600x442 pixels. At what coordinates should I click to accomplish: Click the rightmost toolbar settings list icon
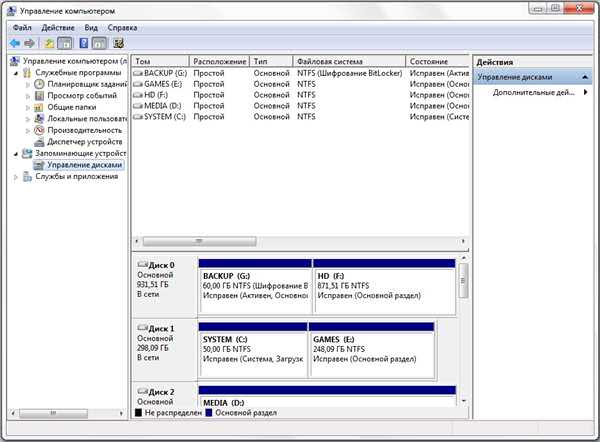click(118, 43)
